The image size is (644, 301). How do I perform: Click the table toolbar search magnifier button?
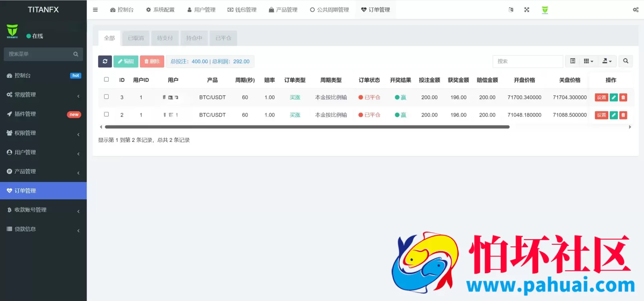coord(625,61)
